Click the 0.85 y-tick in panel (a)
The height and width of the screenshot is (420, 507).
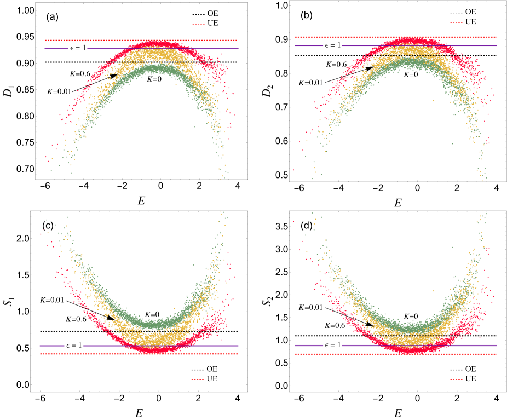(25, 90)
